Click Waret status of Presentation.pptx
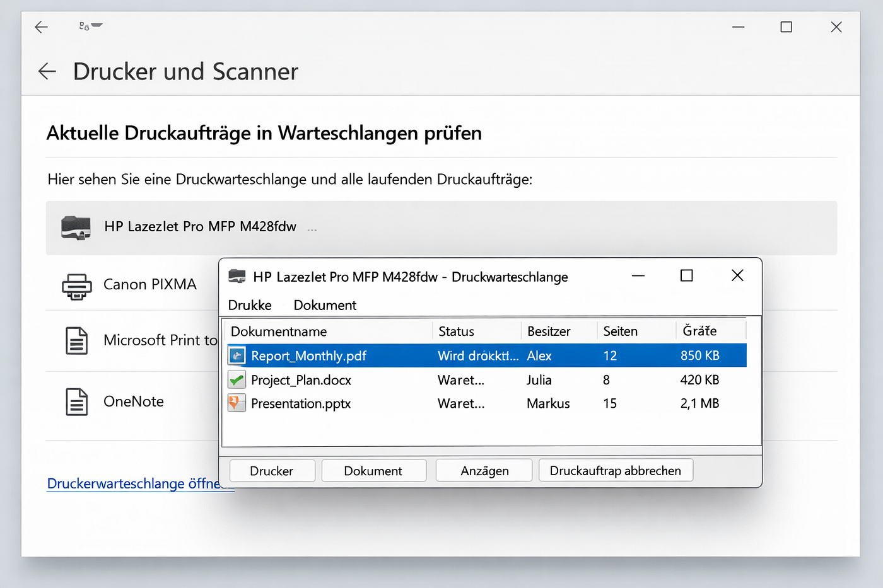 [461, 403]
